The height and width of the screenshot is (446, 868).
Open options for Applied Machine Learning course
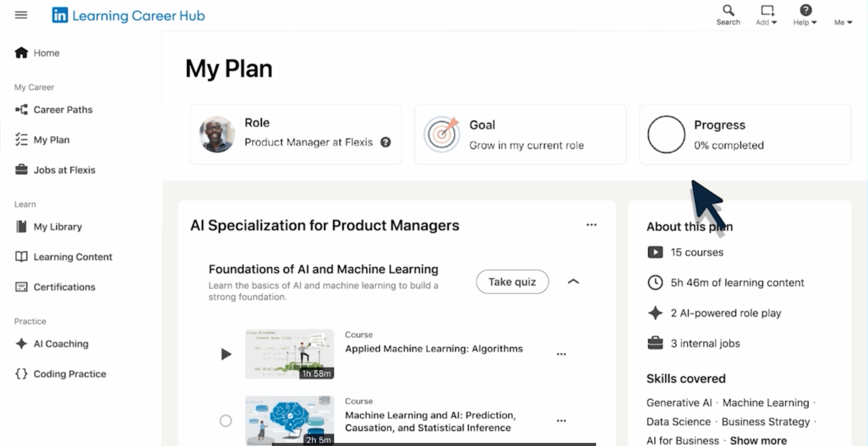pos(561,354)
